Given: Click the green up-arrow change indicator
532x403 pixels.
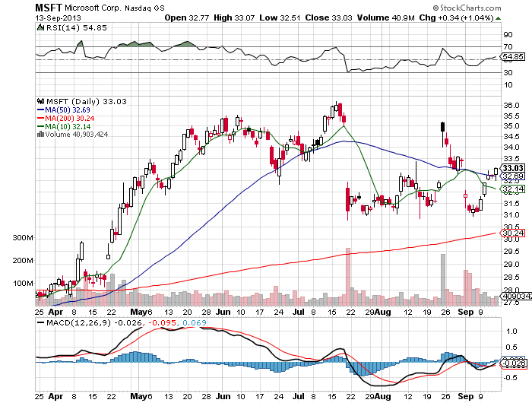Looking at the screenshot, I should (x=498, y=18).
